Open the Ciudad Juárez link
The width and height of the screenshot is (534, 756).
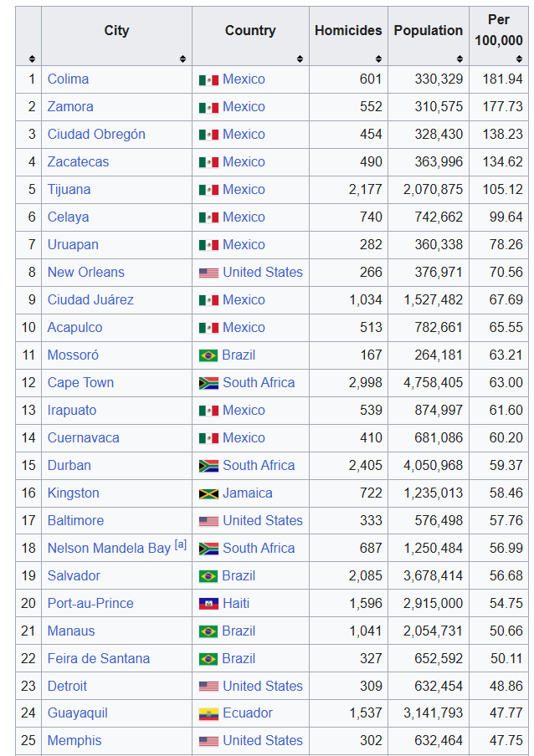tap(90, 300)
